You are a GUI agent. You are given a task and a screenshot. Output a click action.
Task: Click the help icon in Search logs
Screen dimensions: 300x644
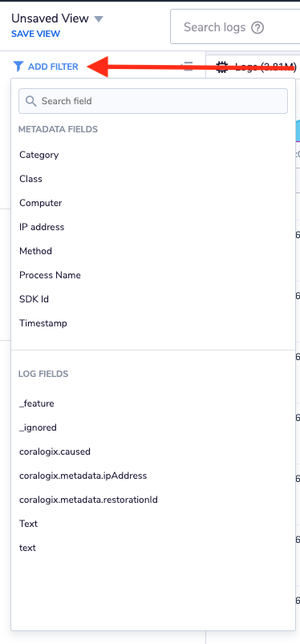[257, 27]
